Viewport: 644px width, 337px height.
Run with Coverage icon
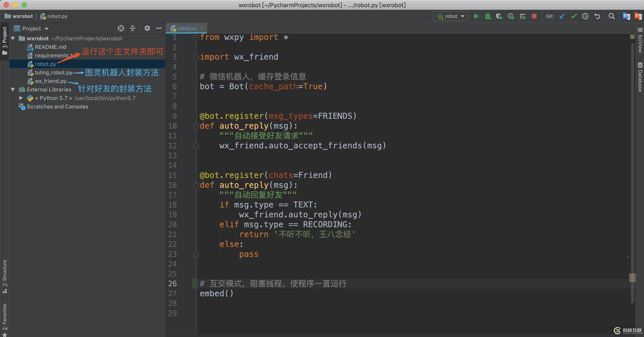[499, 16]
